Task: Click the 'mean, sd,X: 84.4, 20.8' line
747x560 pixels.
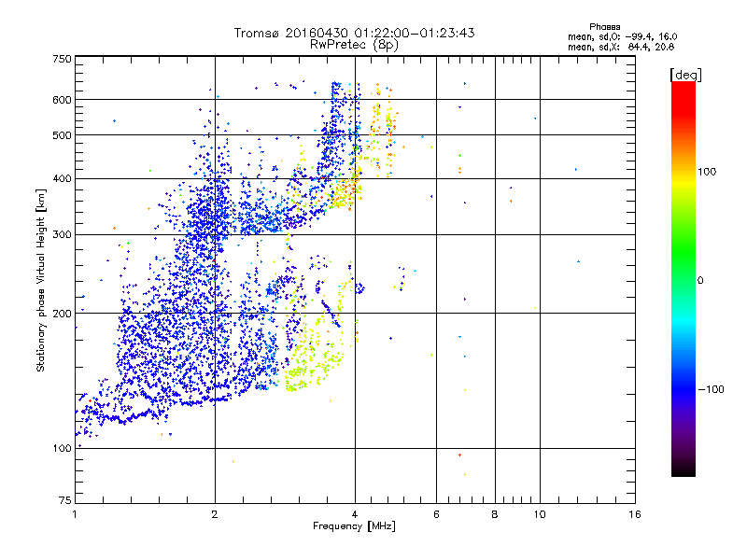Action: 621,47
